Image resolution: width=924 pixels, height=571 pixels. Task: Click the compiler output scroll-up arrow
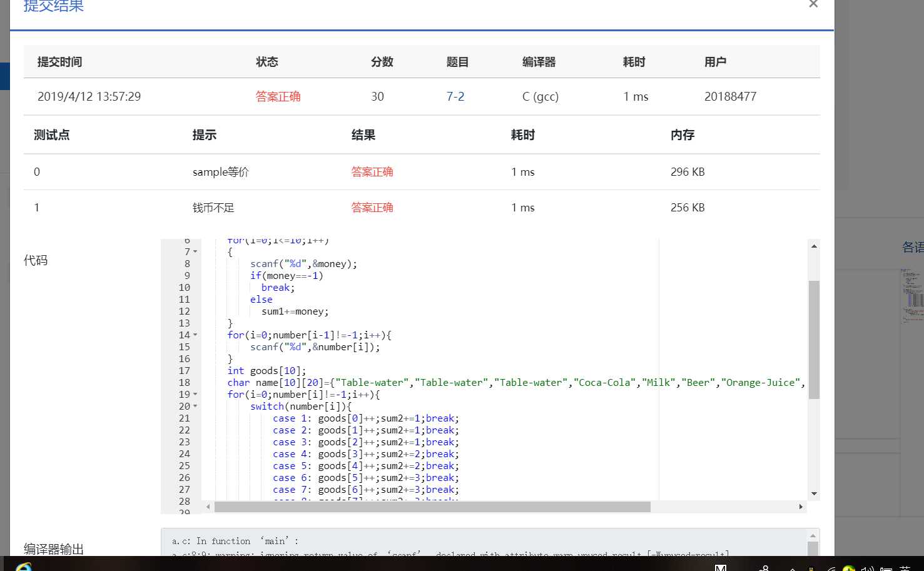[x=813, y=535]
